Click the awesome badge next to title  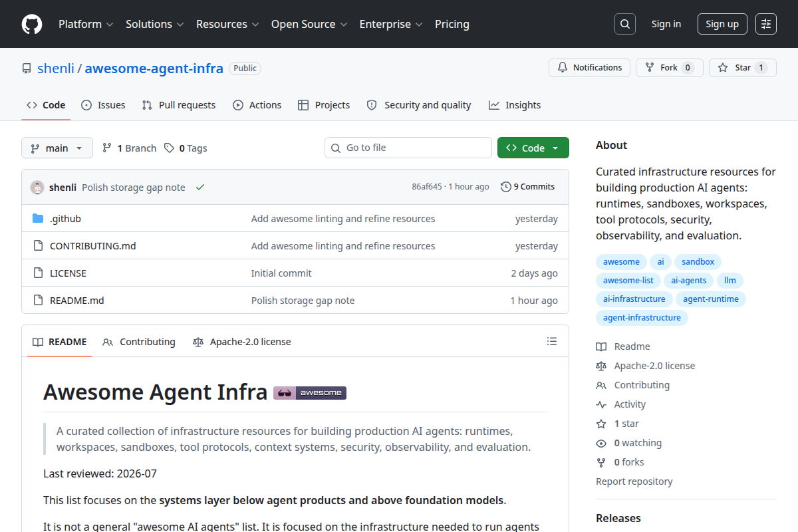click(310, 392)
